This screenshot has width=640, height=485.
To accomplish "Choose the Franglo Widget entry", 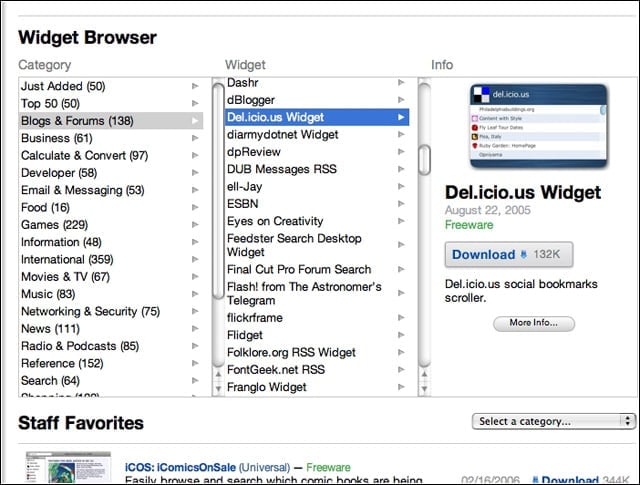I will (317, 387).
